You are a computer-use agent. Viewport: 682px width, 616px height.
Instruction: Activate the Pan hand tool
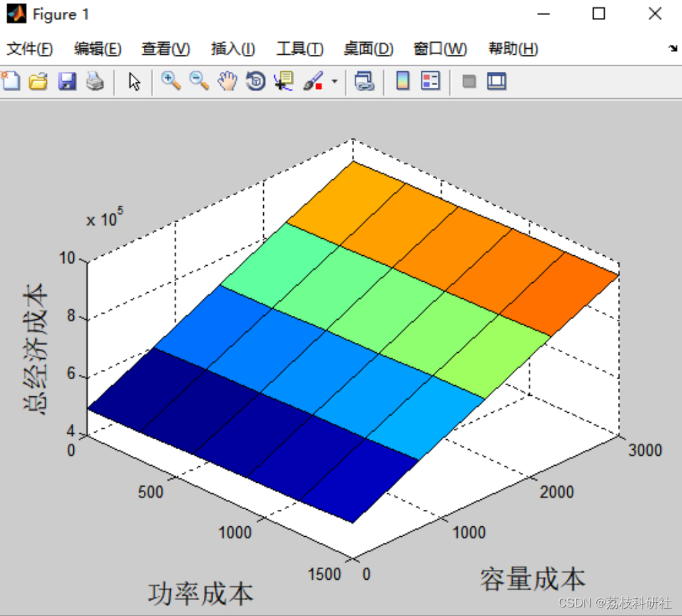tap(228, 81)
